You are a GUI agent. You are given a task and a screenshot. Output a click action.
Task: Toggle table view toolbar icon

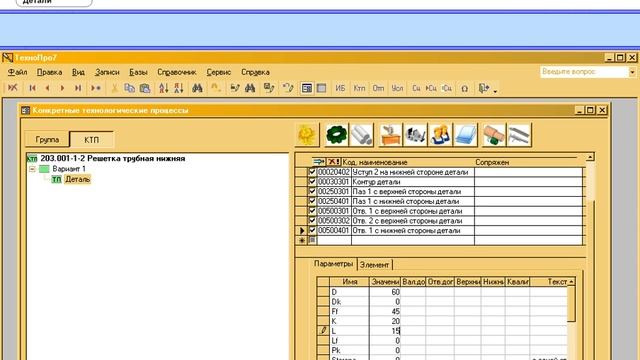(x=322, y=88)
